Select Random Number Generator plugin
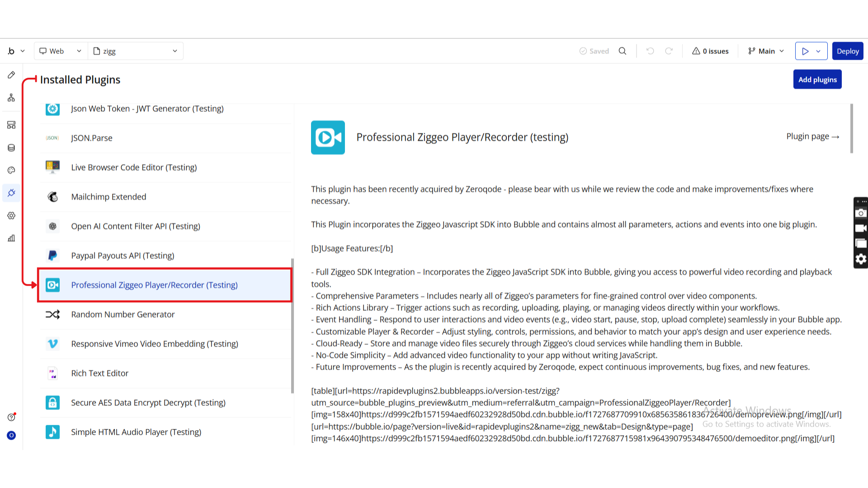 point(123,314)
